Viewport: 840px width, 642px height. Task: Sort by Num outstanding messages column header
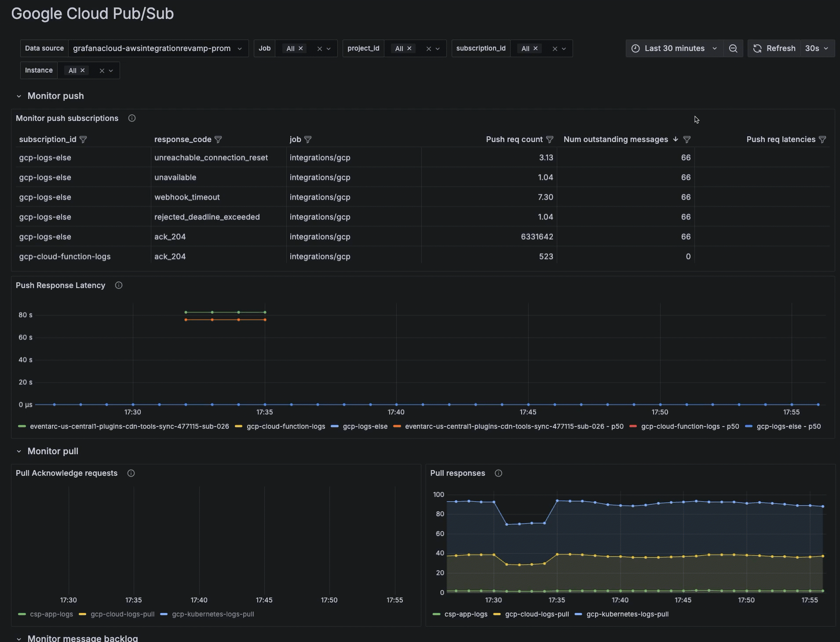615,139
